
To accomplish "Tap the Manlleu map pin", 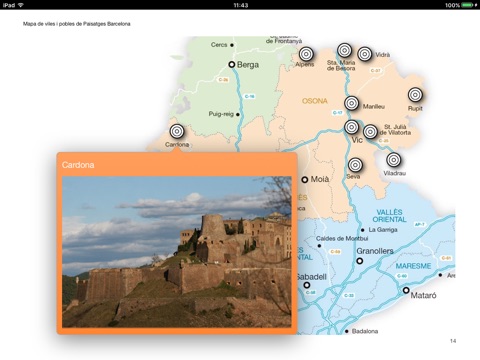I will 351,103.
